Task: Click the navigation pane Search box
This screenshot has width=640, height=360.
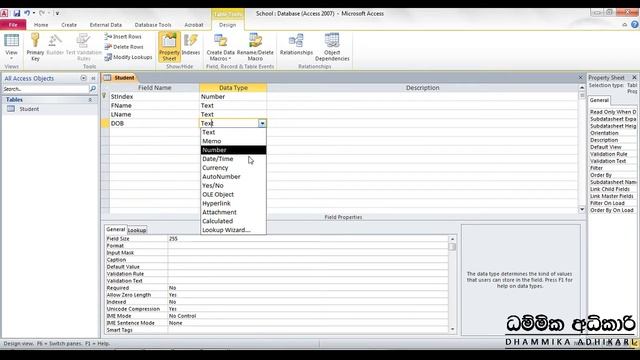Action: click(45, 89)
